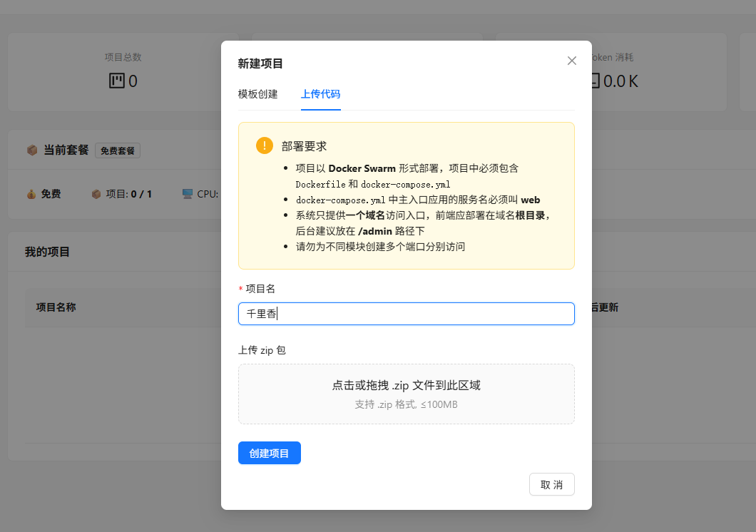Click the 取消 button

coord(552,484)
